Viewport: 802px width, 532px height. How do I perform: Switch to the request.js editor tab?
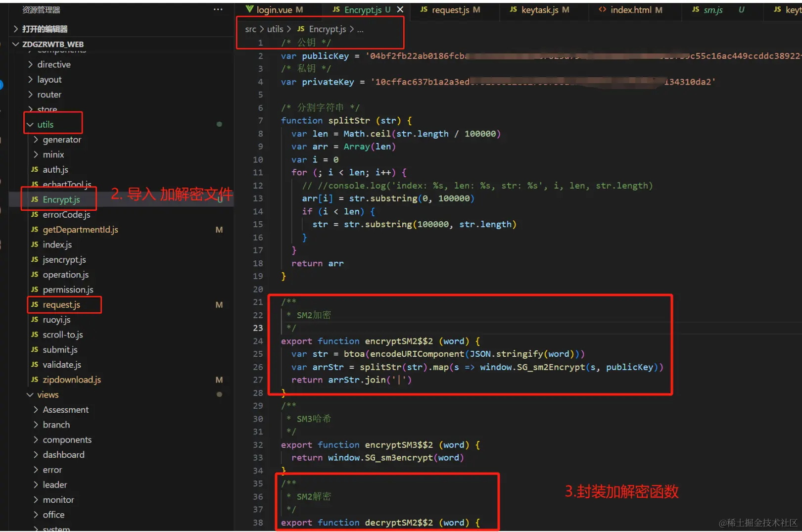click(x=450, y=9)
